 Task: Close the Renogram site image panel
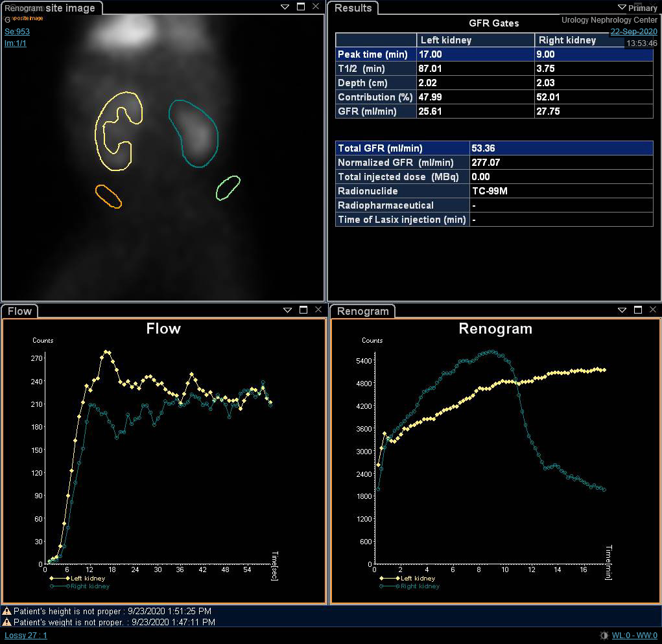coord(316,6)
